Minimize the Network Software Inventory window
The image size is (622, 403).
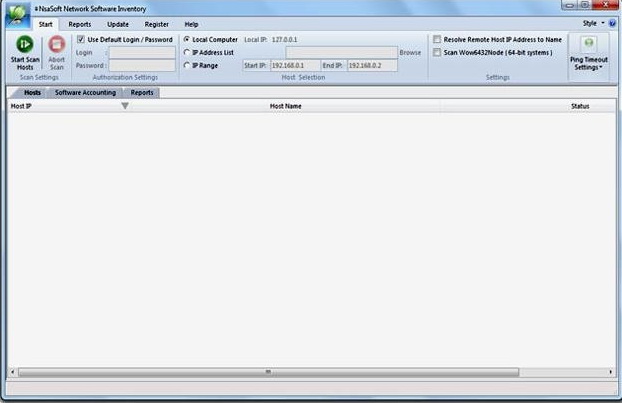[x=569, y=5]
